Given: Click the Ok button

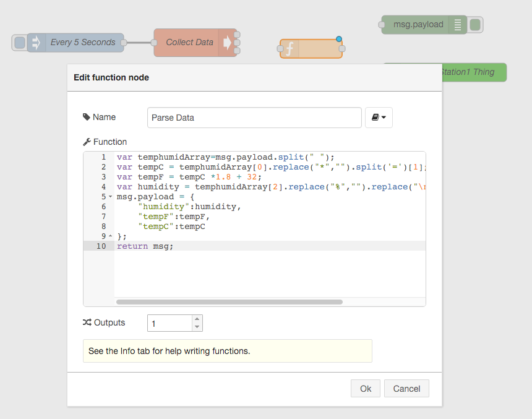Looking at the screenshot, I should (366, 389).
